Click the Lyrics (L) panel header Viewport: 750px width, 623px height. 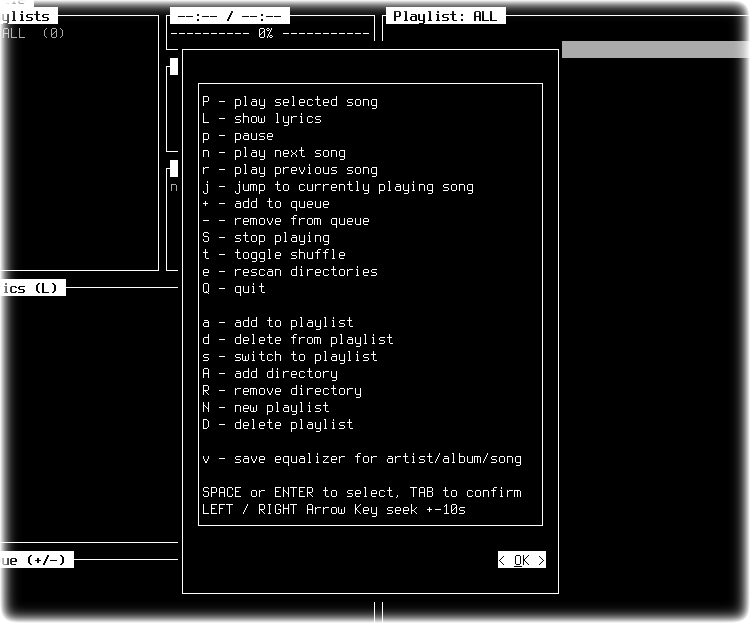coord(33,288)
